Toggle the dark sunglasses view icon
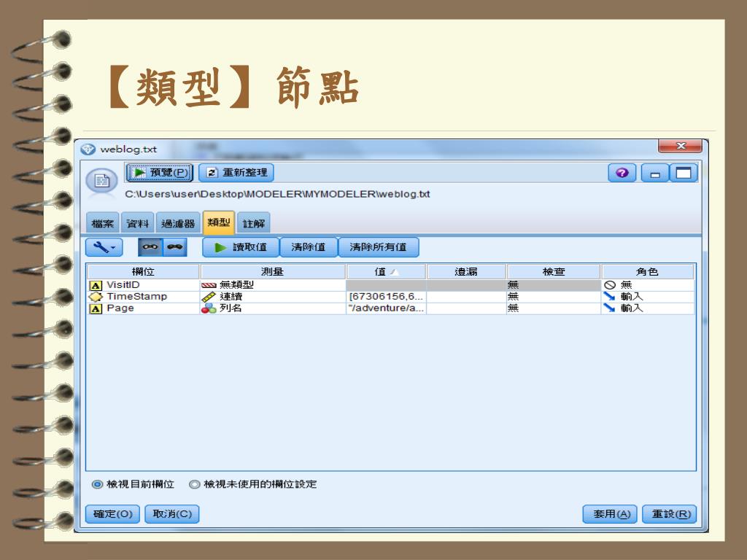Screen dimensions: 747x560 (175, 247)
